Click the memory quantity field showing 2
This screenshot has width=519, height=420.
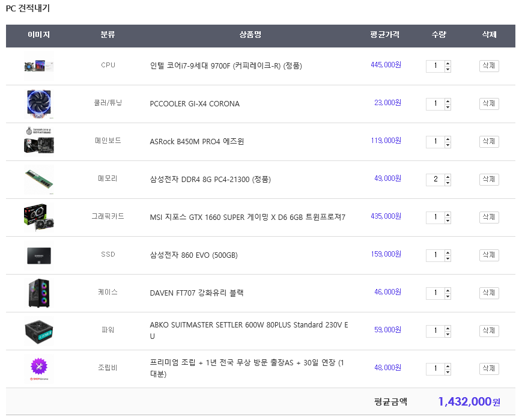pos(436,180)
